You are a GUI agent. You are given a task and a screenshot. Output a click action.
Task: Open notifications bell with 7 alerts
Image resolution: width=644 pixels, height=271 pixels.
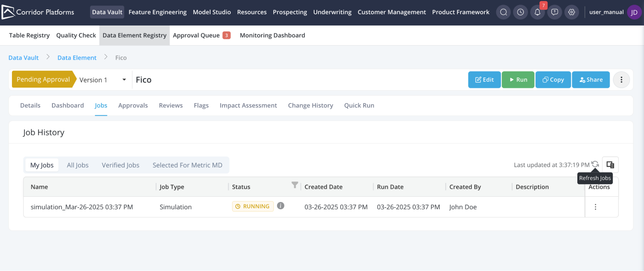click(537, 12)
